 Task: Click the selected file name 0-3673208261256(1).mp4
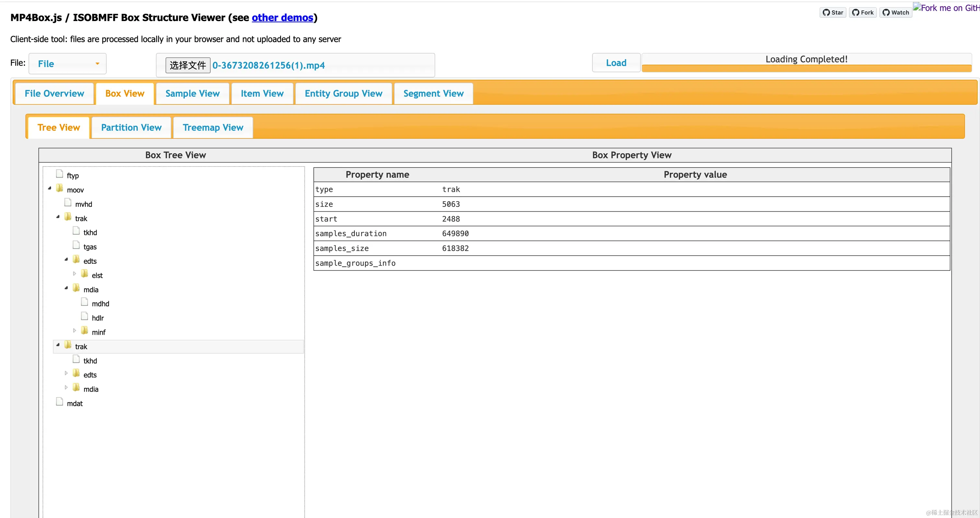[269, 65]
